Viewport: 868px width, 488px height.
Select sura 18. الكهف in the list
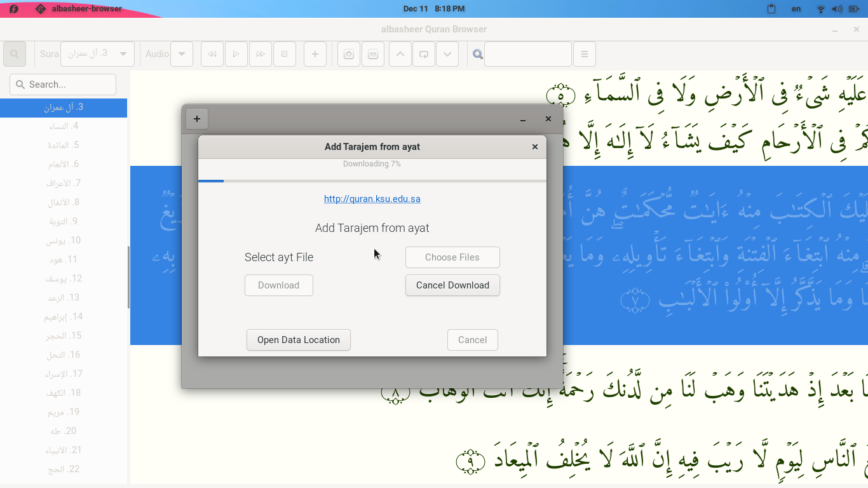click(x=64, y=393)
